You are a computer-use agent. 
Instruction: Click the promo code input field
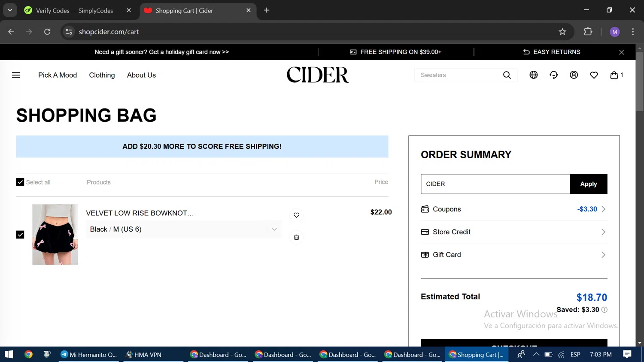(x=495, y=184)
